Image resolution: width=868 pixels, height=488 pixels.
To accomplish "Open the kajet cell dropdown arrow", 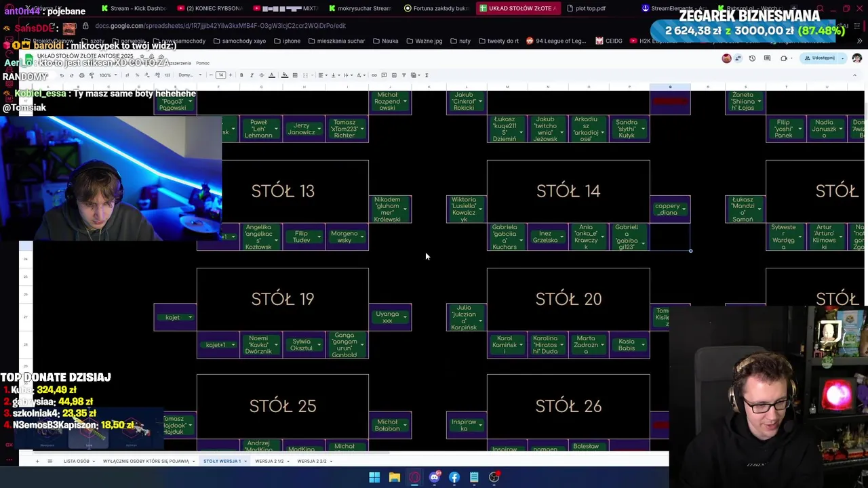I will pyautogui.click(x=190, y=317).
